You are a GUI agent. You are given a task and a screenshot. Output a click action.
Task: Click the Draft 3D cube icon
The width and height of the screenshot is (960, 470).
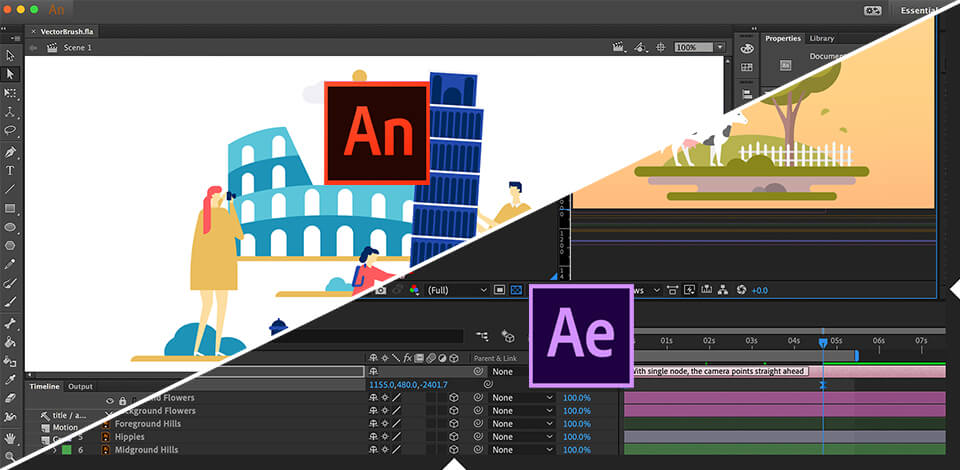click(x=507, y=335)
